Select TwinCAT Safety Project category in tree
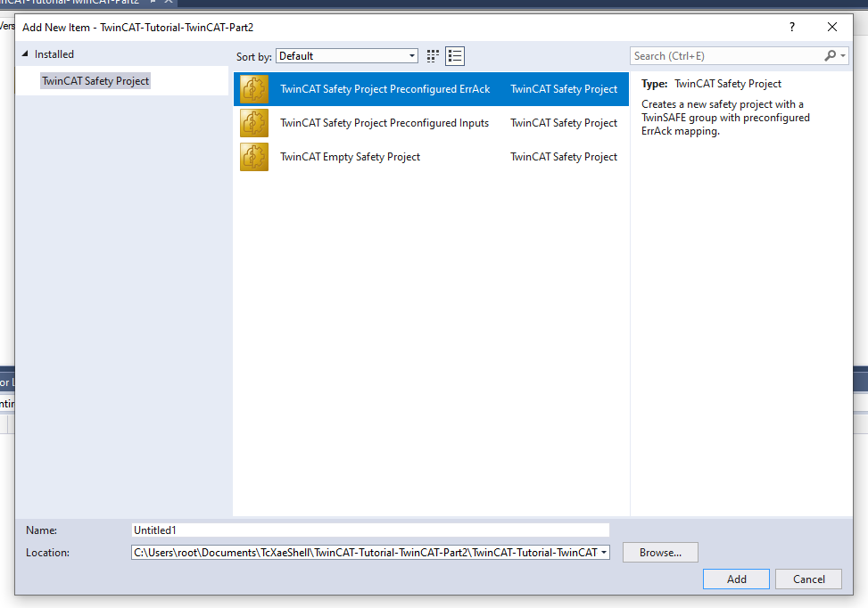868x608 pixels. (95, 81)
